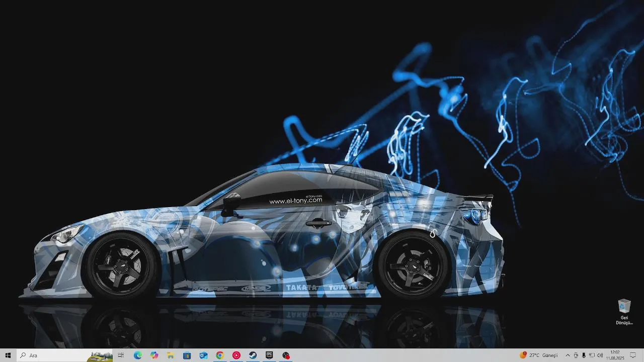Open the Windows Start menu

pos(8,355)
